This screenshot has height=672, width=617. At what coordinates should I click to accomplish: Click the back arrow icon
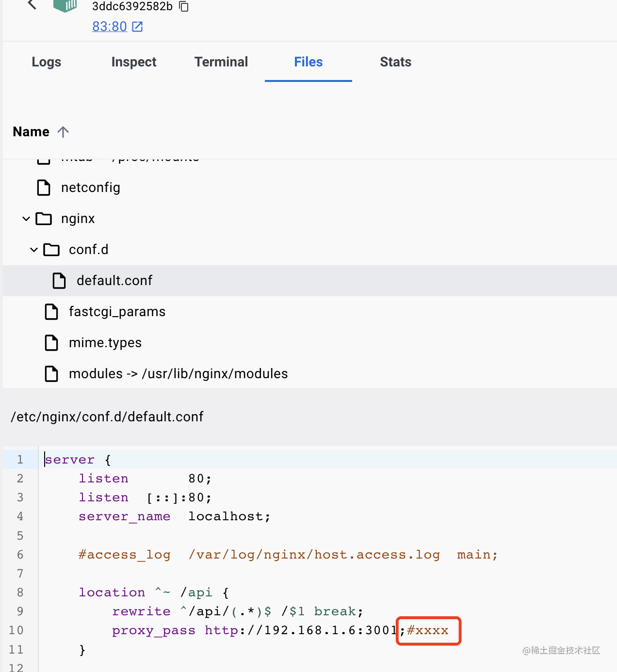[x=32, y=4]
